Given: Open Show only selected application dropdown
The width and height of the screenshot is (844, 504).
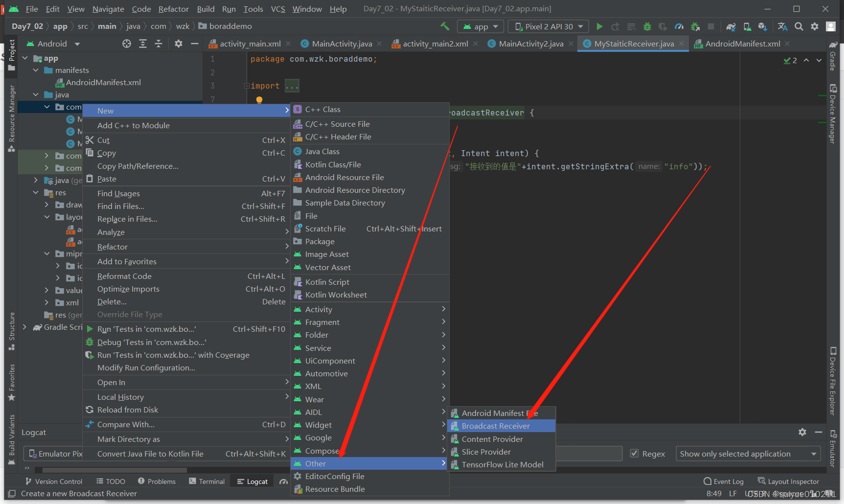Looking at the screenshot, I should pos(748,454).
